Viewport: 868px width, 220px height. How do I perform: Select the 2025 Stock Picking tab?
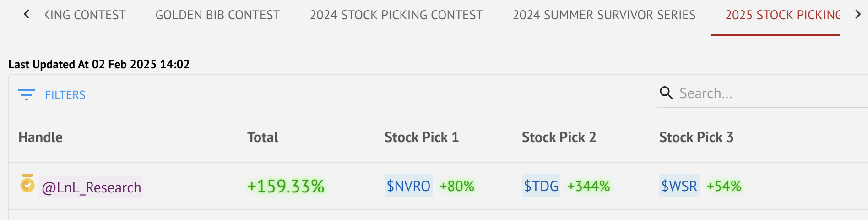point(782,15)
